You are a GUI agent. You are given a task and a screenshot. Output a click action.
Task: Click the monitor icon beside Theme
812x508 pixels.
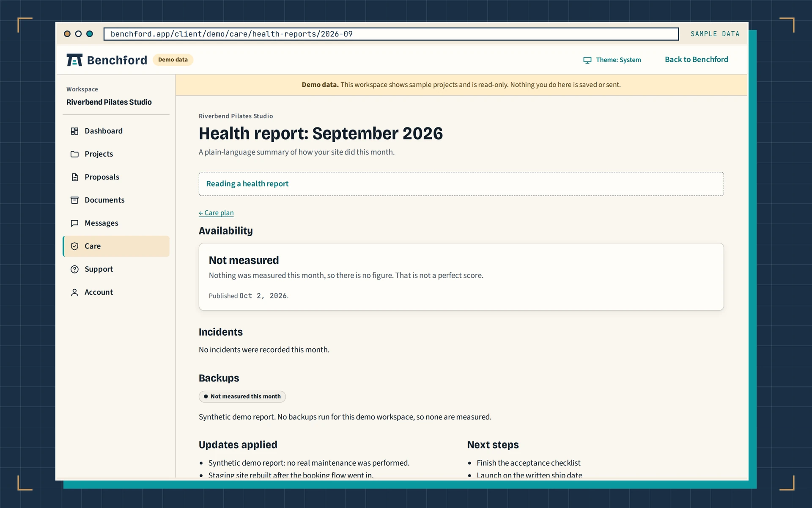pos(587,60)
